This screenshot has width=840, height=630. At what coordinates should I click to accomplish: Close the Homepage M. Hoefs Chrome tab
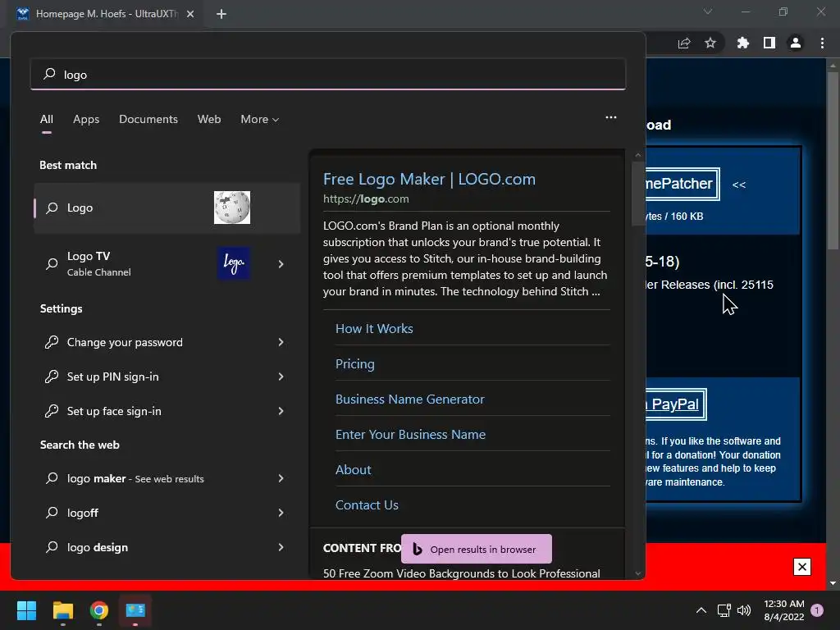point(190,14)
